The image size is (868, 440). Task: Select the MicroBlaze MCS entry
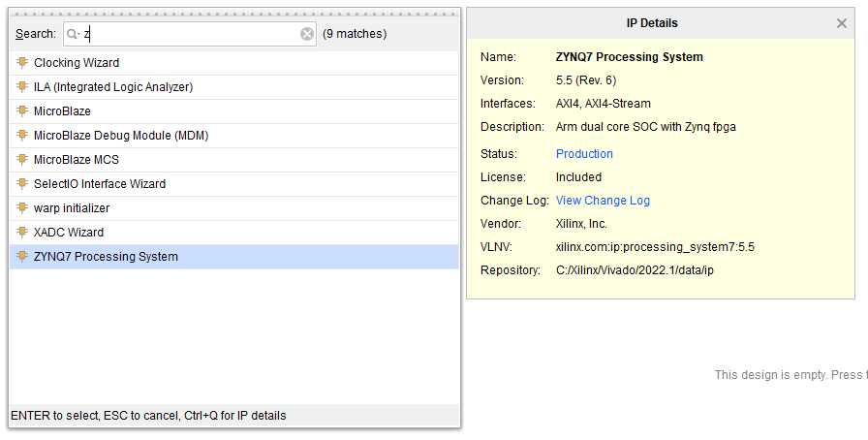tap(234, 160)
